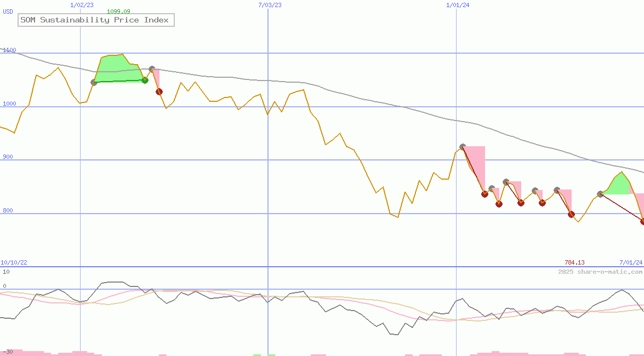Click the green buy marker dot
This screenshot has height=356, width=644.
(145, 80)
